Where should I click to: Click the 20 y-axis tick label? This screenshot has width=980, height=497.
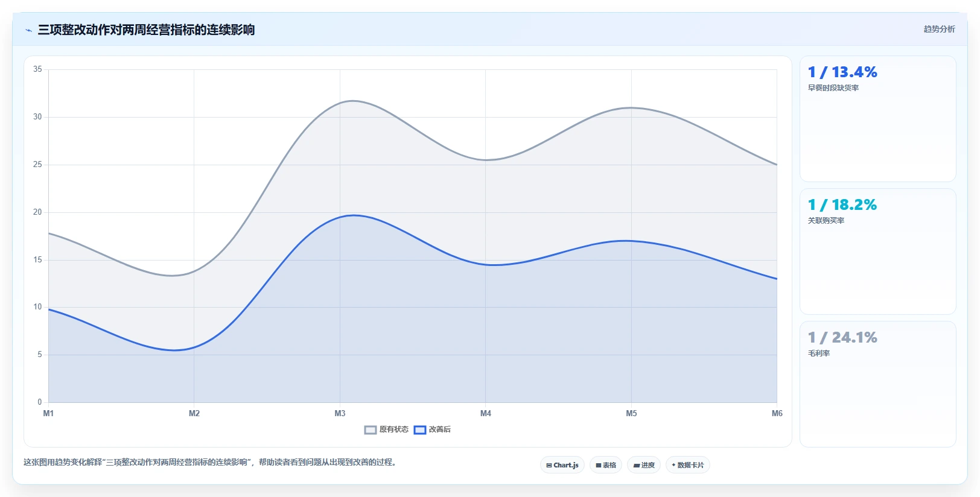37,212
